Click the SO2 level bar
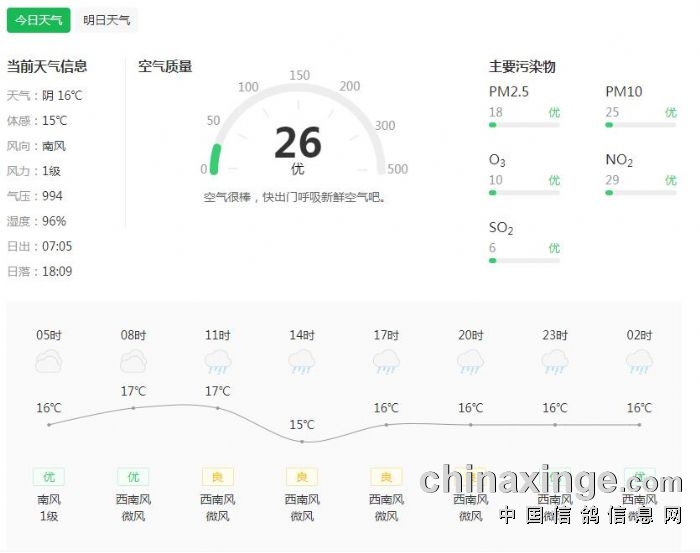700x553 pixels. click(524, 261)
